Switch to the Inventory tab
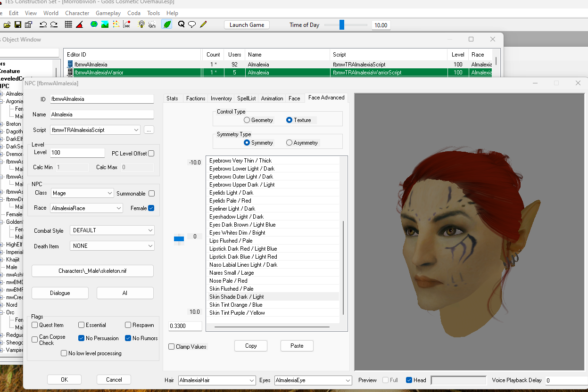The image size is (588, 392). pyautogui.click(x=221, y=98)
